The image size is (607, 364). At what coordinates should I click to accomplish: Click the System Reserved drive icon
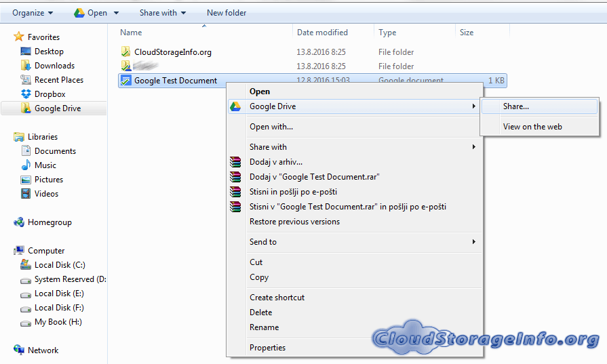click(x=26, y=280)
